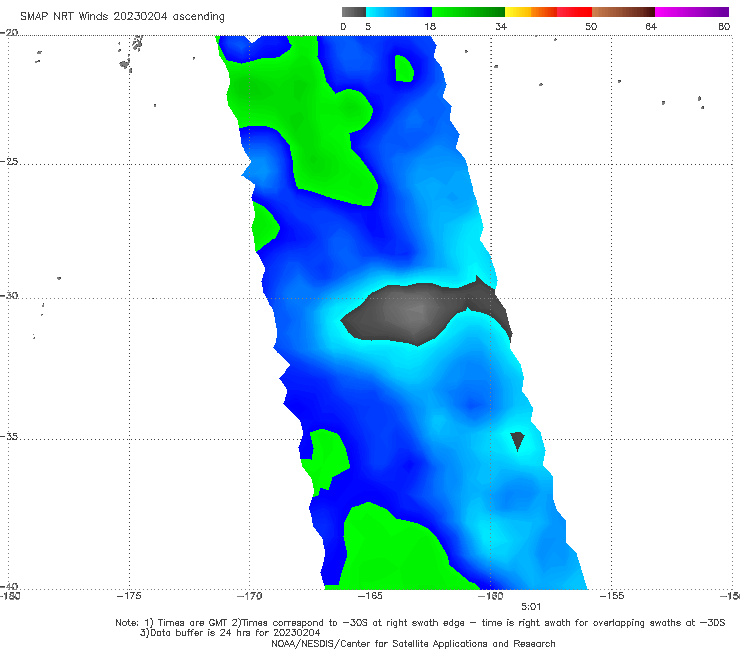The height and width of the screenshot is (650, 740).
Task: Click longitude axis label '-170'
Action: click(249, 596)
